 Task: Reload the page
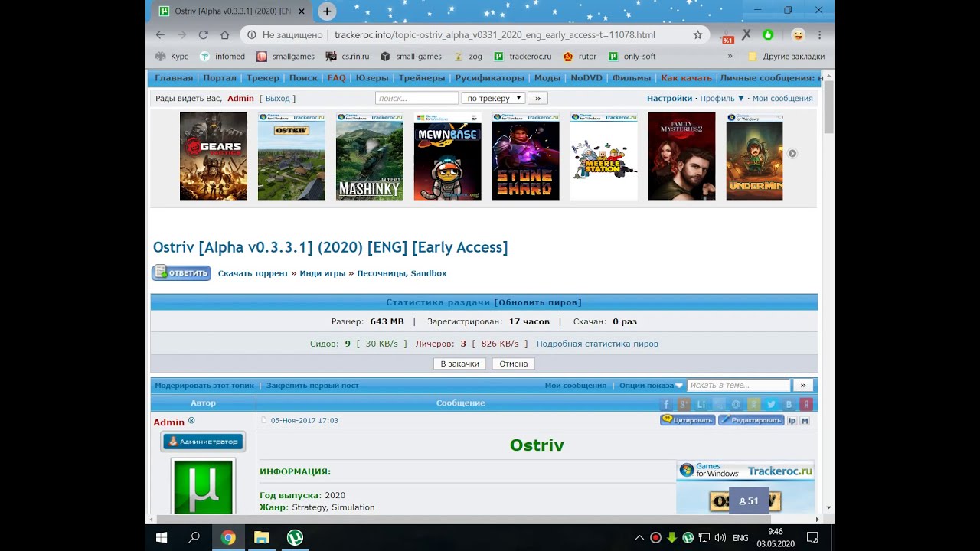click(203, 34)
